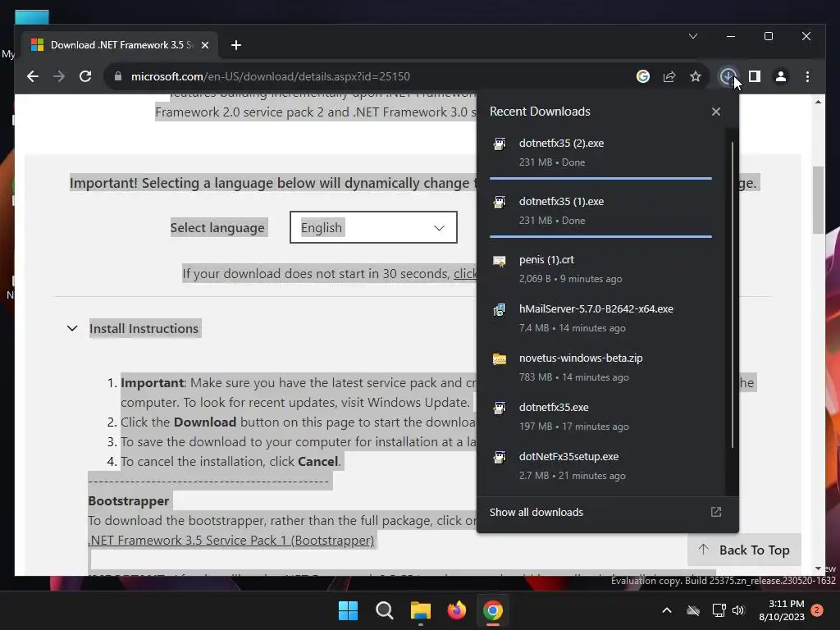The height and width of the screenshot is (630, 840).
Task: Show all downloads
Action: [536, 512]
